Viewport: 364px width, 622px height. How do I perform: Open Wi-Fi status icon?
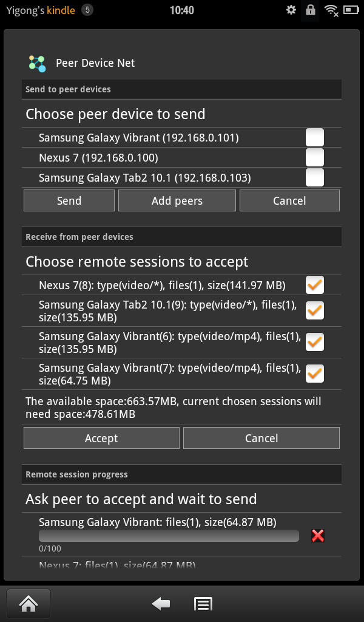[x=332, y=10]
